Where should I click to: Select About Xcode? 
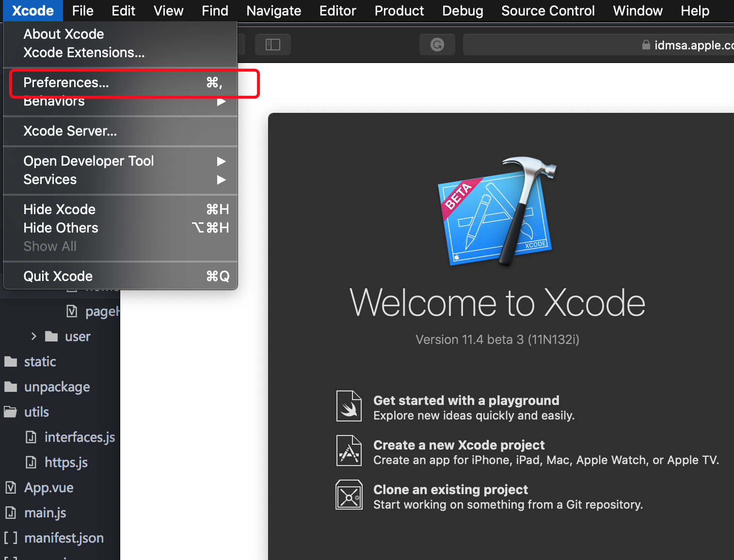(x=120, y=34)
